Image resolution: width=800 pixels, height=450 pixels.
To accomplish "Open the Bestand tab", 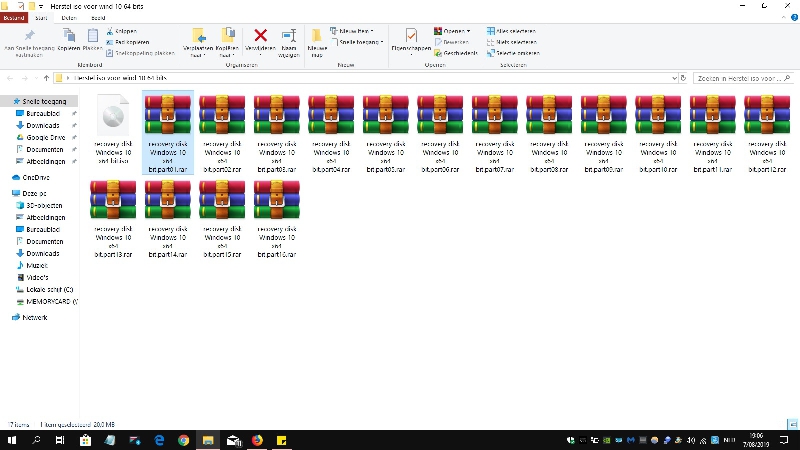I will click(x=13, y=18).
